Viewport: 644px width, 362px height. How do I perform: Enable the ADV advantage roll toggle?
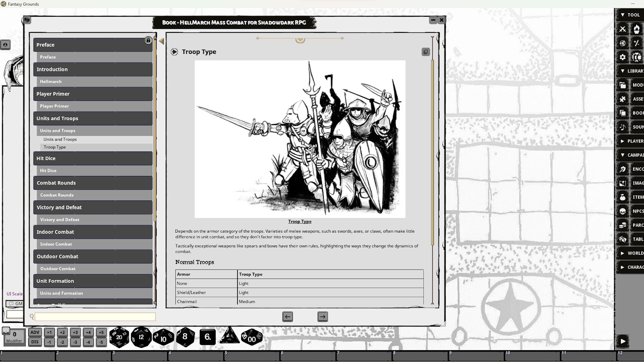click(x=35, y=332)
